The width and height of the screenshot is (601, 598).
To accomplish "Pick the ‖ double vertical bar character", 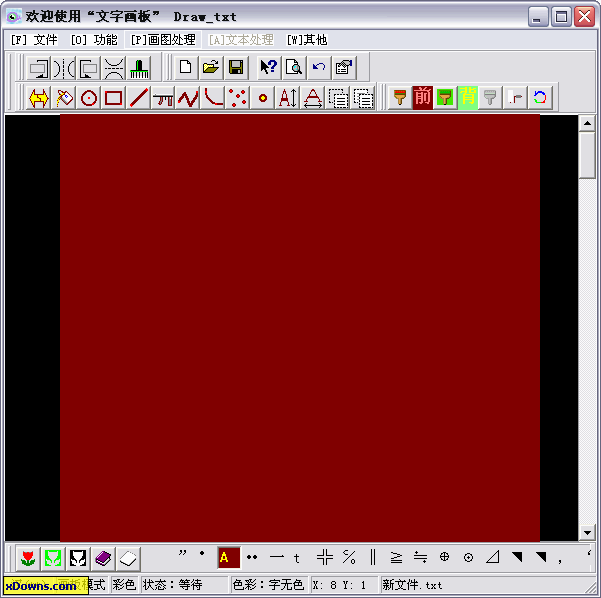I will (x=373, y=557).
